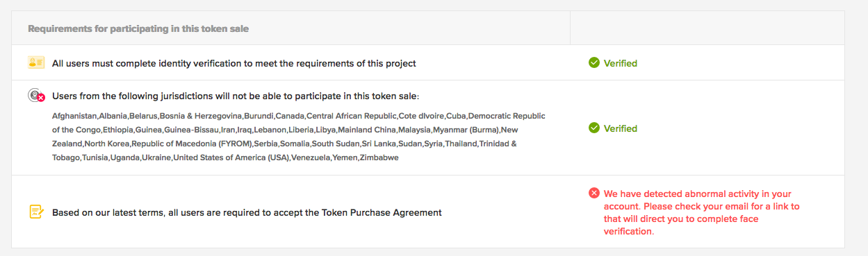Click 'United States of America (USA)' entry
The width and height of the screenshot is (868, 256).
point(231,157)
